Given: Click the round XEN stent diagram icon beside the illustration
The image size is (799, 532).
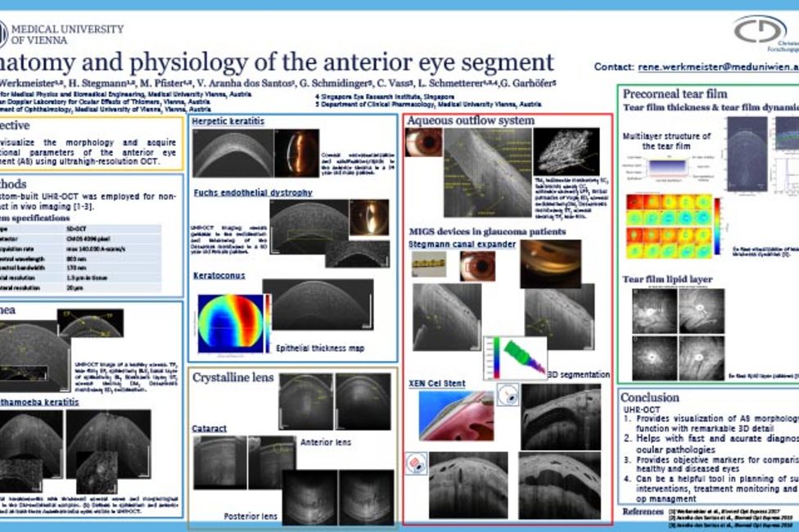Looking at the screenshot, I should click(507, 396).
